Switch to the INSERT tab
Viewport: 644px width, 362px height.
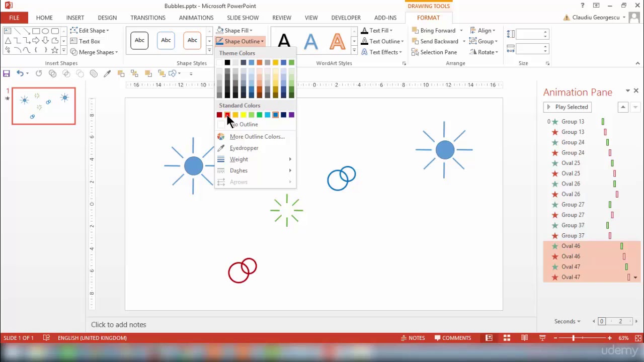pyautogui.click(x=75, y=18)
